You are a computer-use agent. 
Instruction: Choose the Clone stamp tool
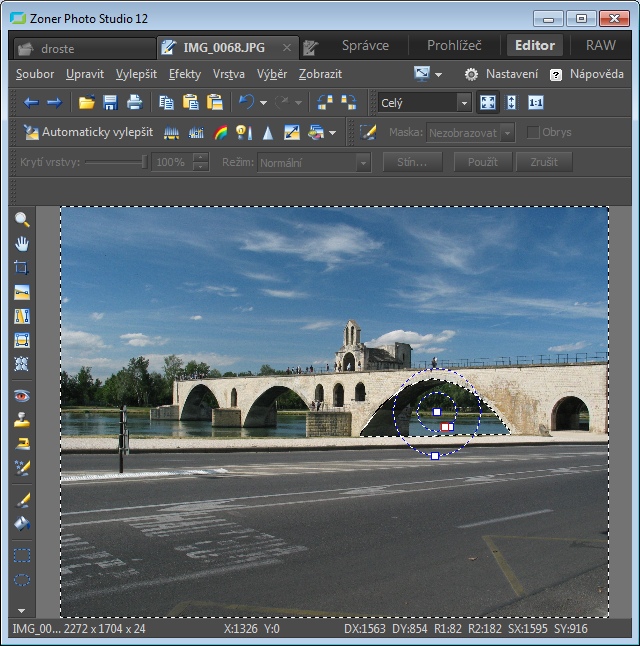(22, 420)
